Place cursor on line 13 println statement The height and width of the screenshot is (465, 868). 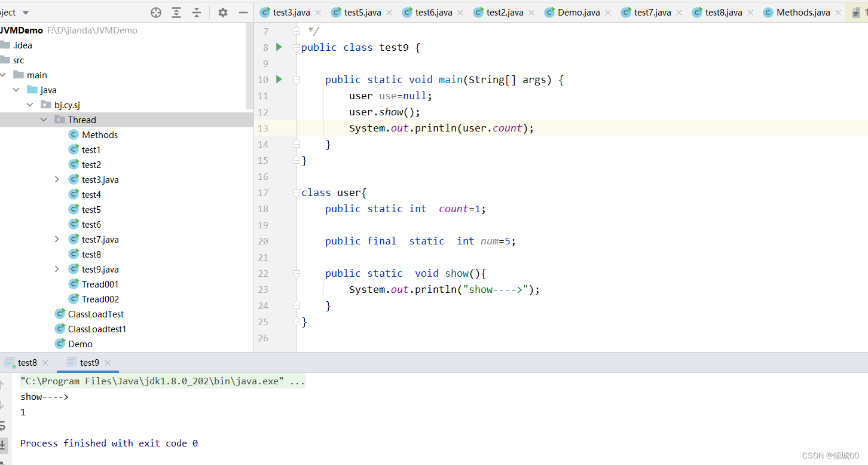coord(441,128)
